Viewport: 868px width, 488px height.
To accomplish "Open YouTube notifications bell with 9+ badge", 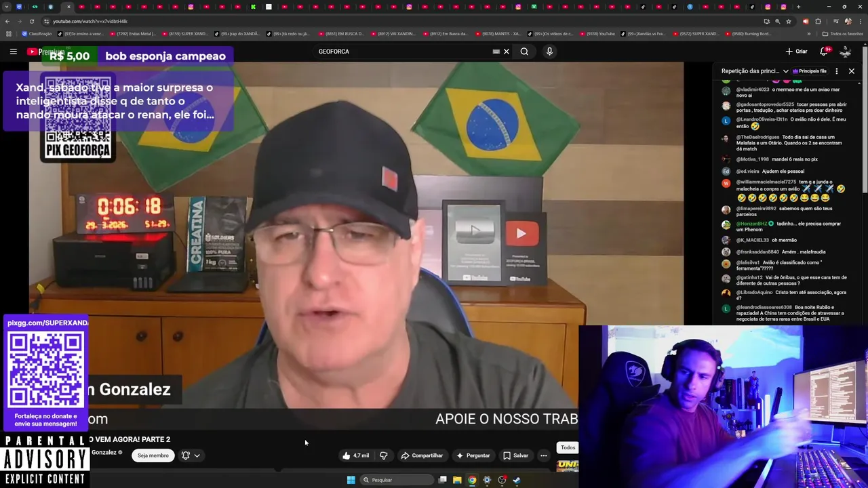I will [x=825, y=52].
